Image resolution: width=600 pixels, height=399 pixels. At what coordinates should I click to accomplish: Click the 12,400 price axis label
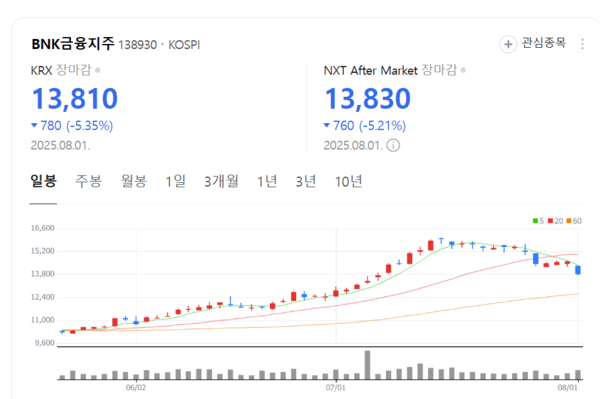pos(42,297)
